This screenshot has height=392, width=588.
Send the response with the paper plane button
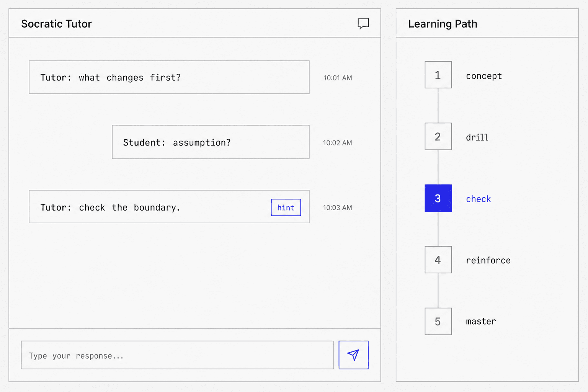[x=353, y=355]
